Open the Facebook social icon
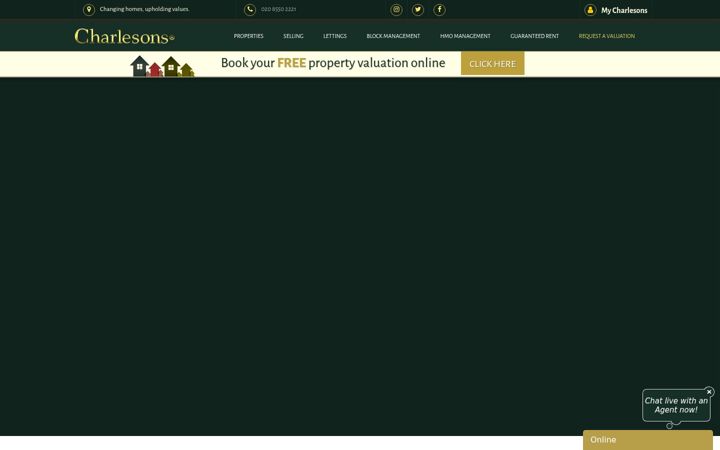The width and height of the screenshot is (720, 450). pos(439,10)
